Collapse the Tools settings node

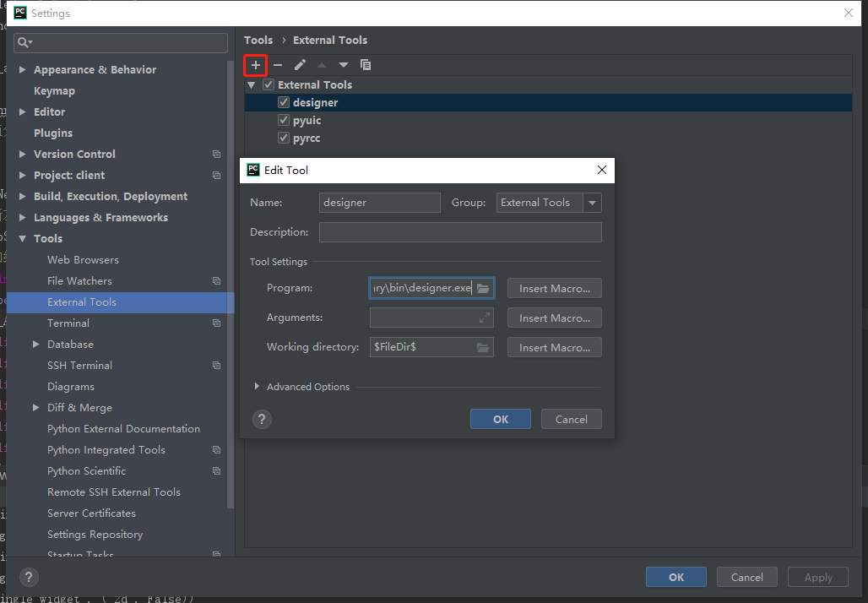coord(22,239)
